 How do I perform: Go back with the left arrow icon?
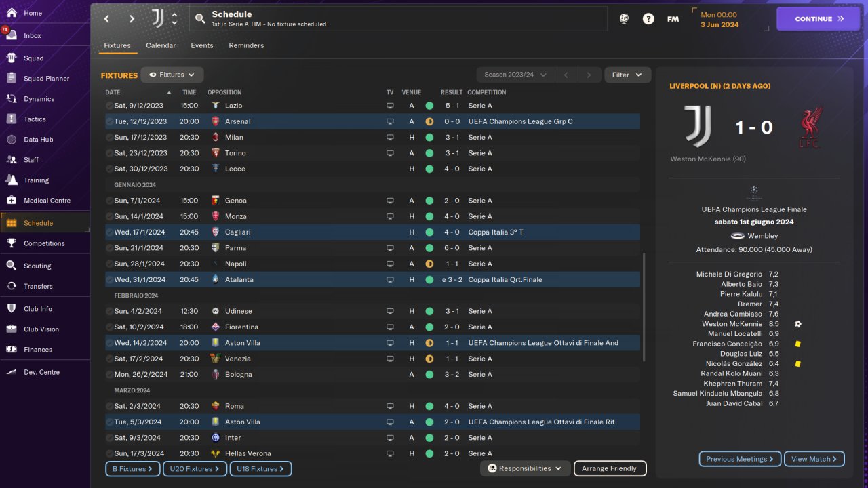click(106, 19)
